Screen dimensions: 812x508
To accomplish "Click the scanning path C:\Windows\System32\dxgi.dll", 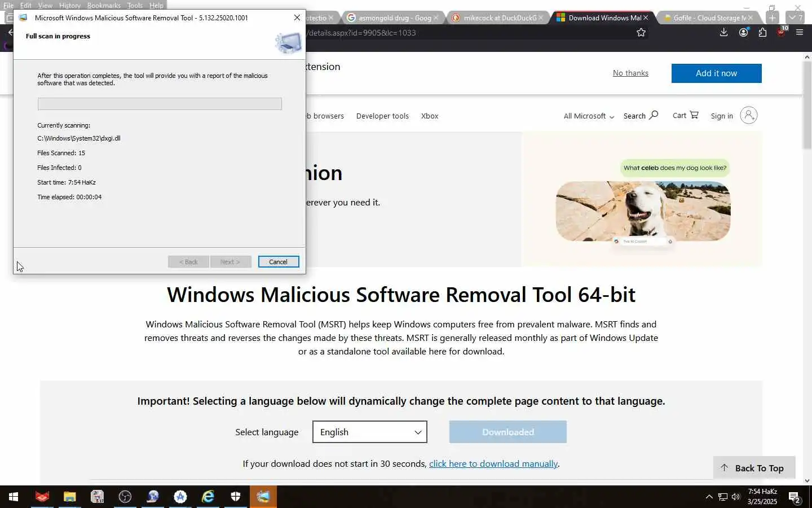I will point(79,138).
